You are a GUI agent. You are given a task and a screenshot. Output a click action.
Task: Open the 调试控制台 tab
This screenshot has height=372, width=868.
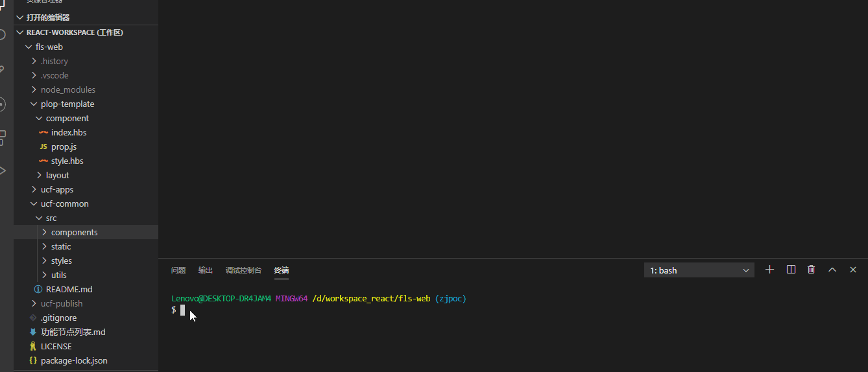244,270
